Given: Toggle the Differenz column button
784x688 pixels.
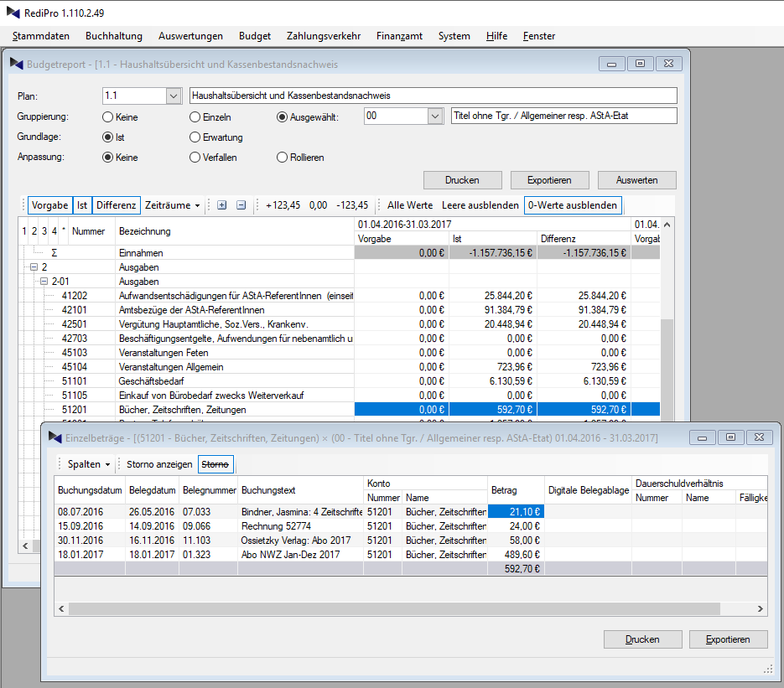Looking at the screenshot, I should tap(116, 205).
